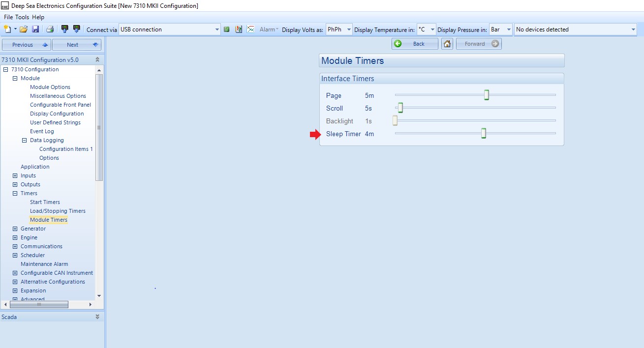The width and height of the screenshot is (644, 348).
Task: Save configuration using the floppy disk icon
Action: [x=35, y=29]
